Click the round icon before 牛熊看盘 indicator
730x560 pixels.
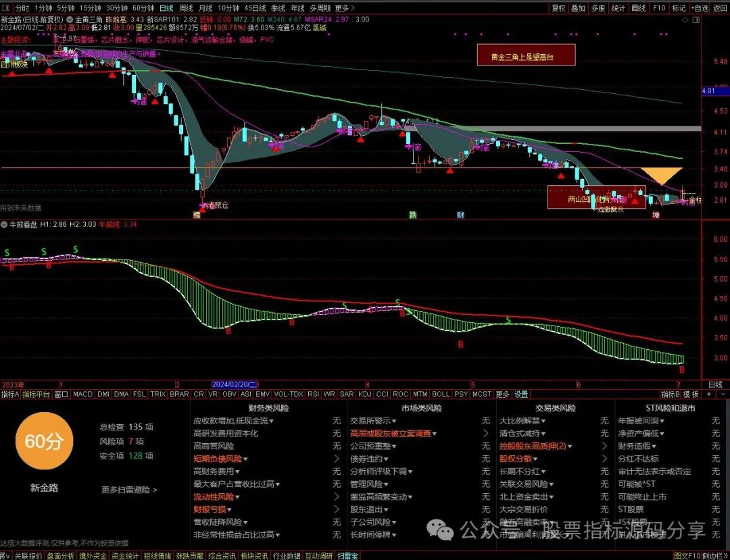4,225
